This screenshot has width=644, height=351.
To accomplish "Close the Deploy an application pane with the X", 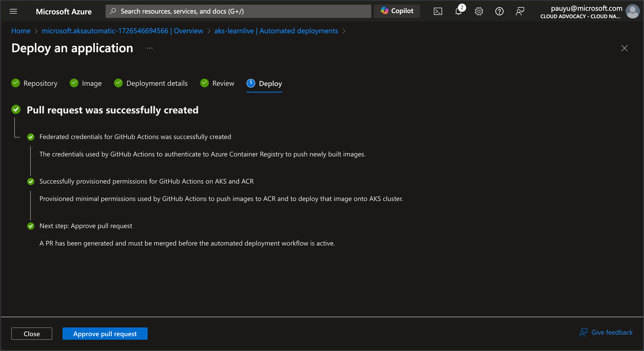I will tap(624, 48).
